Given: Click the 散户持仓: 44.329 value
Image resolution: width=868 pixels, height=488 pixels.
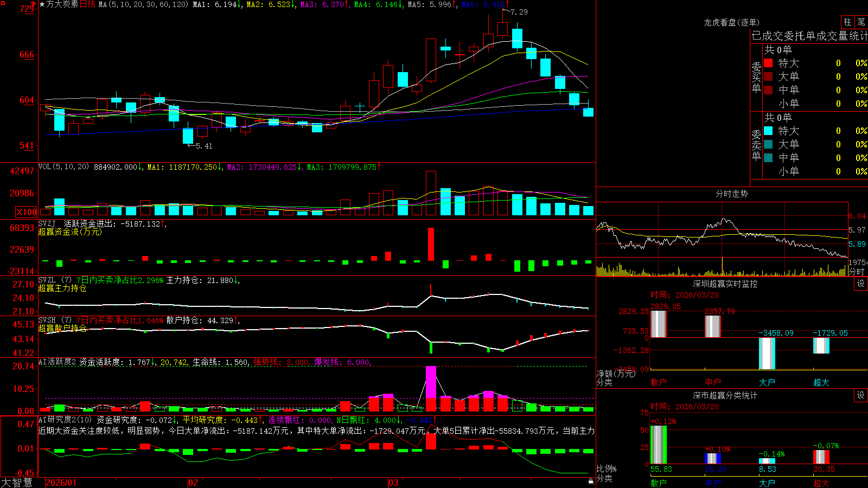Looking at the screenshot, I should (202, 320).
